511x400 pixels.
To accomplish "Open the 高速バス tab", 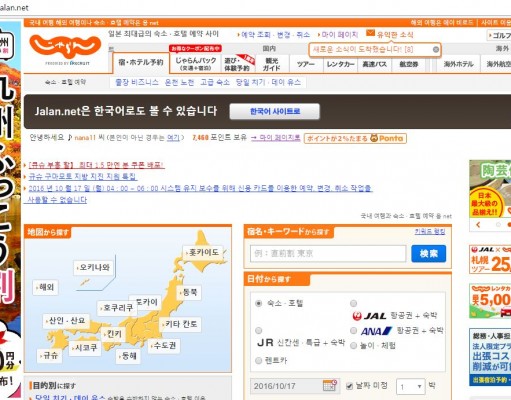I will tap(374, 64).
